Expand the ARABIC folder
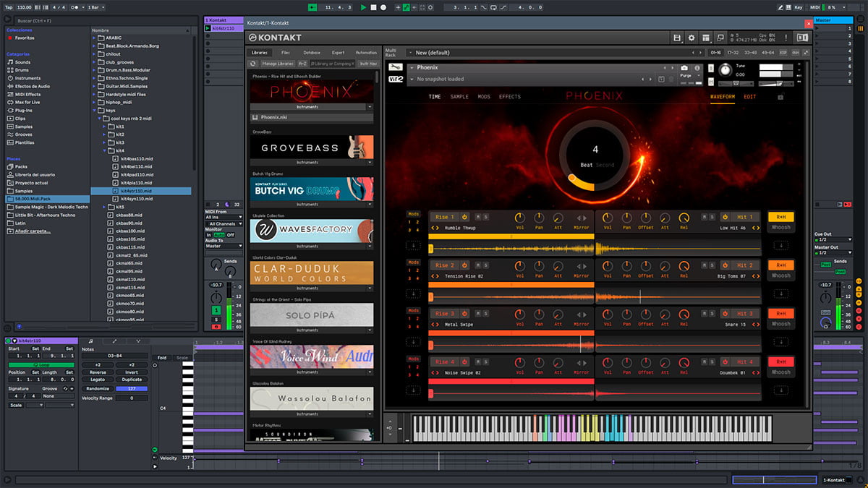Image resolution: width=868 pixels, height=488 pixels. click(x=94, y=38)
